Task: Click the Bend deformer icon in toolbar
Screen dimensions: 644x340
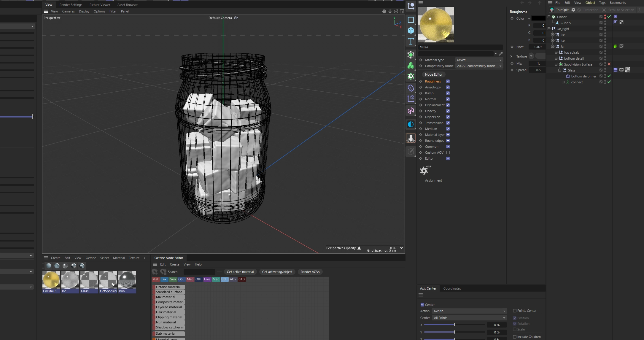Action: [411, 88]
